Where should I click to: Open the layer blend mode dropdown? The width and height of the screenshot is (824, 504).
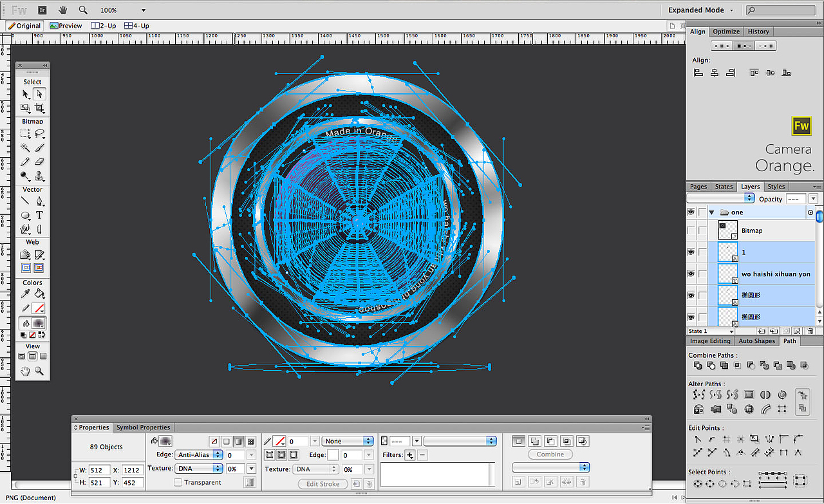tap(719, 198)
